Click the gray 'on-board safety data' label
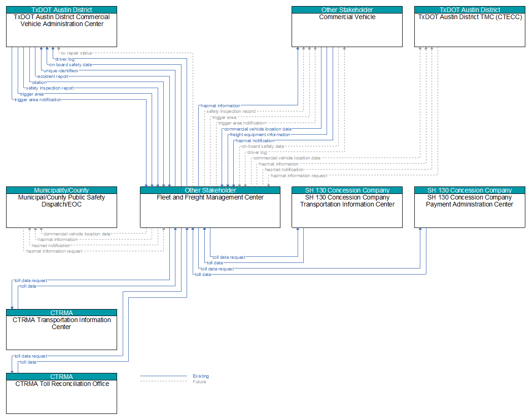This screenshot has width=530, height=420. [x=263, y=146]
